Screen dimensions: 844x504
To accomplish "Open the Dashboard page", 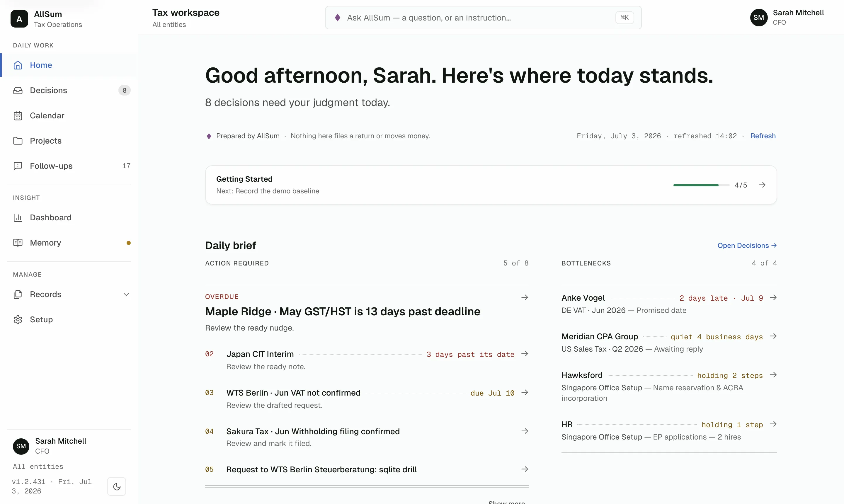I will coord(69,217).
